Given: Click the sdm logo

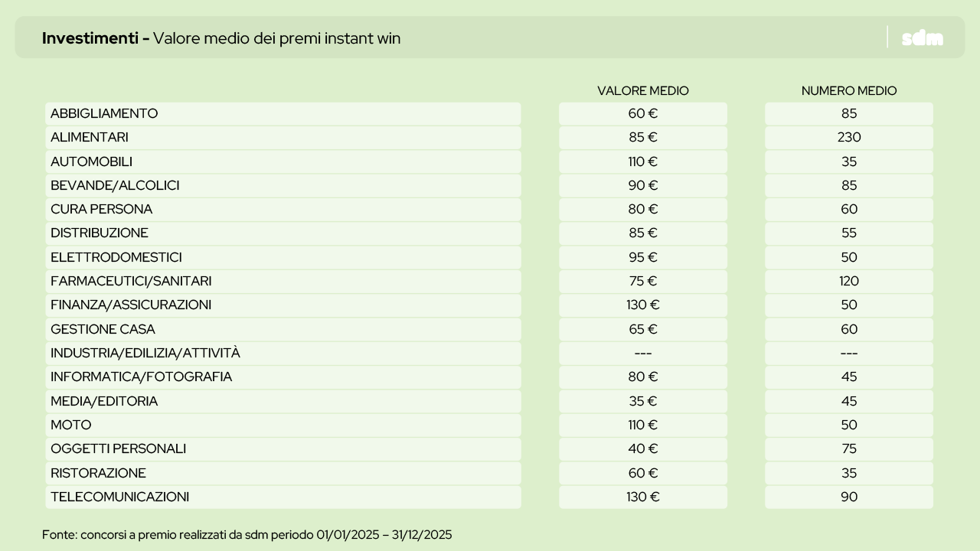Looking at the screenshot, I should pos(922,38).
